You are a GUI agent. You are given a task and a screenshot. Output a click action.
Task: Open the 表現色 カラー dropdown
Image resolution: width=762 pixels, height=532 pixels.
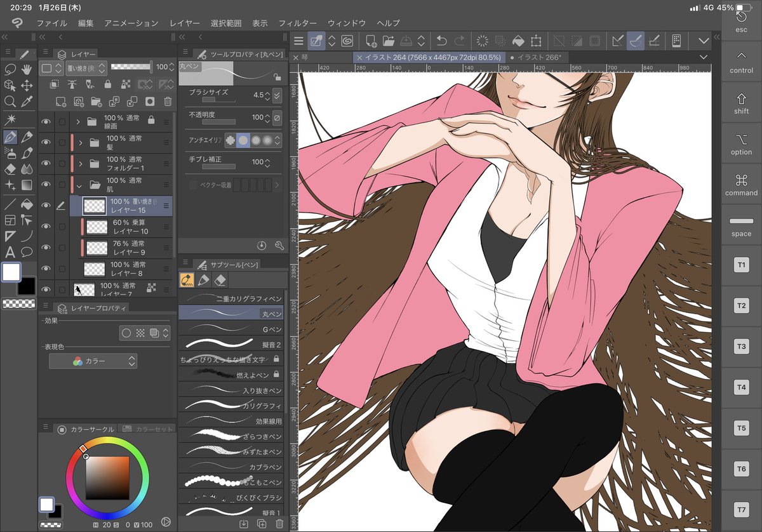[x=93, y=361]
